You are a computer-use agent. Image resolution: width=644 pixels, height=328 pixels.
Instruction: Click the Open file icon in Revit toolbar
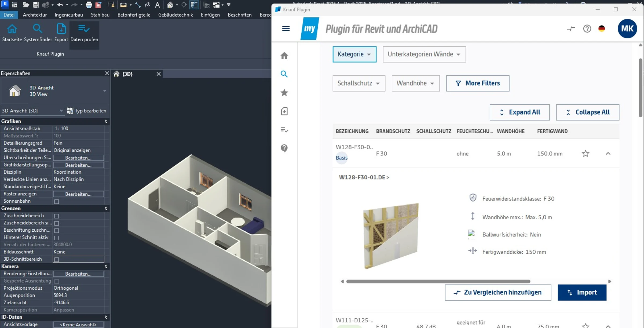pos(26,5)
